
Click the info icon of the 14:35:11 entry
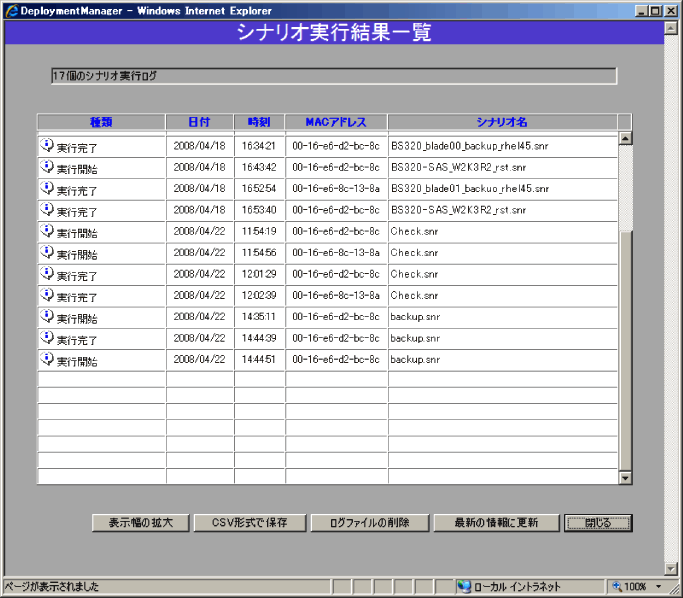point(47,315)
